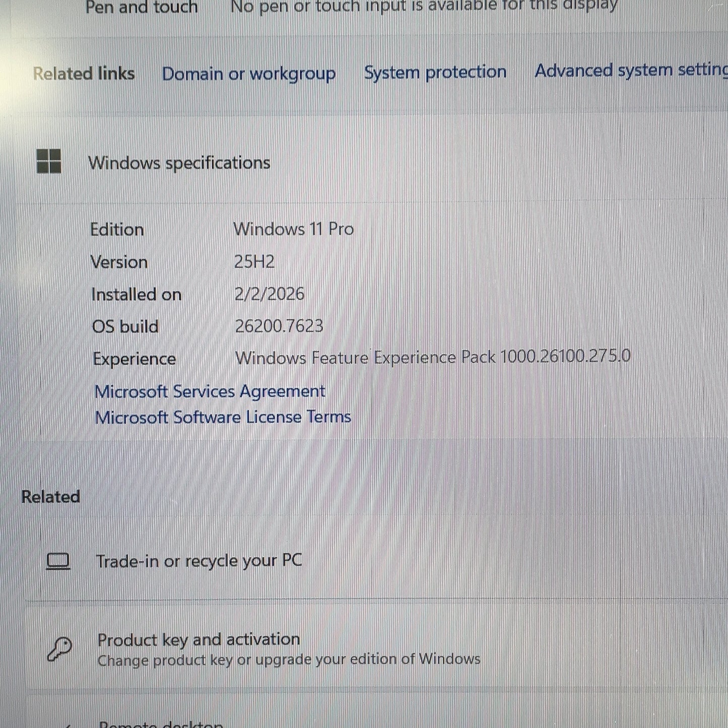The height and width of the screenshot is (728, 728).
Task: Click the OS build label
Action: (125, 327)
